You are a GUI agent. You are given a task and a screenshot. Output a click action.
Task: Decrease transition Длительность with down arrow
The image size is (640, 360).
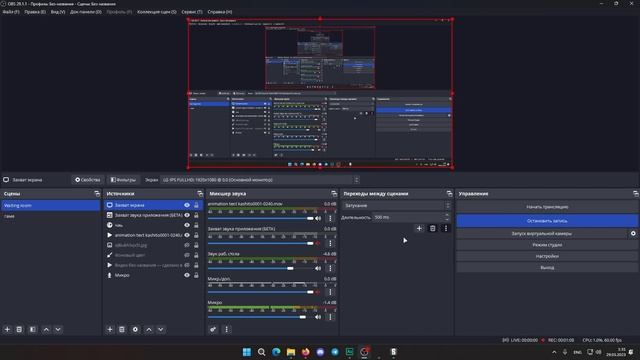point(447,220)
